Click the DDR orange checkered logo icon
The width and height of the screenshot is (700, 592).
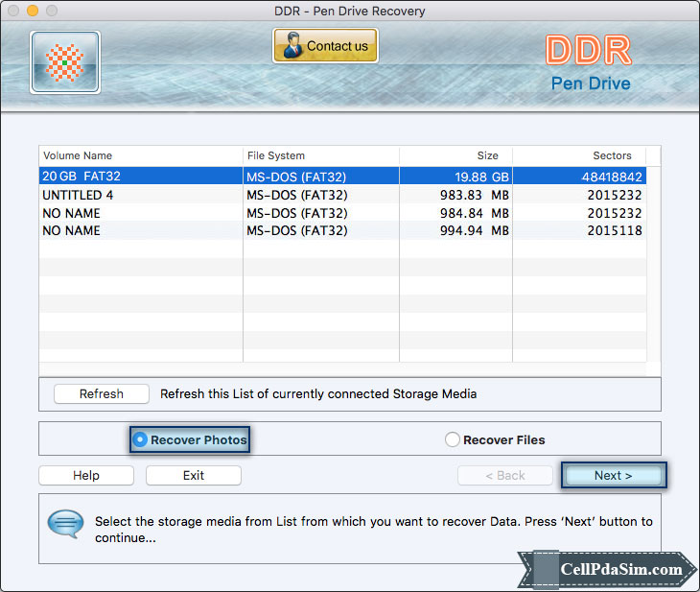(65, 62)
